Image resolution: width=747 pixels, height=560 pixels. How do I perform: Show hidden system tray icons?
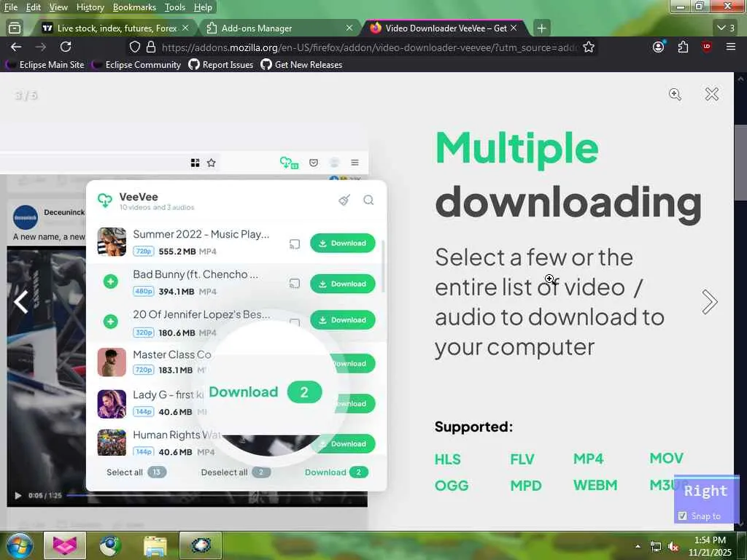[638, 546]
